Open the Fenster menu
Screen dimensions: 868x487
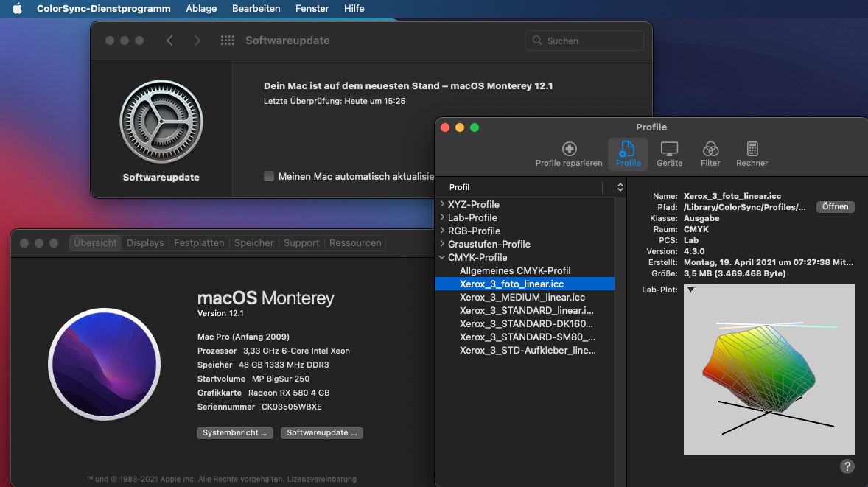point(312,8)
